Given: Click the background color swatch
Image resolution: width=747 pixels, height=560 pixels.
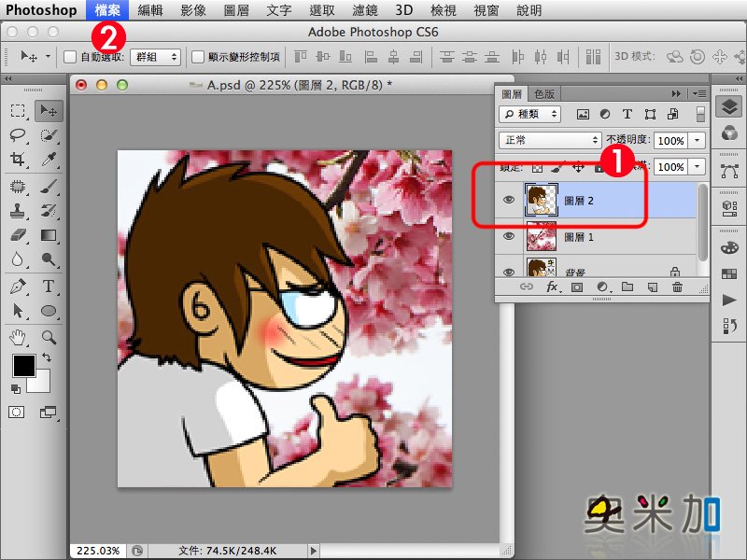Looking at the screenshot, I should click(x=41, y=384).
